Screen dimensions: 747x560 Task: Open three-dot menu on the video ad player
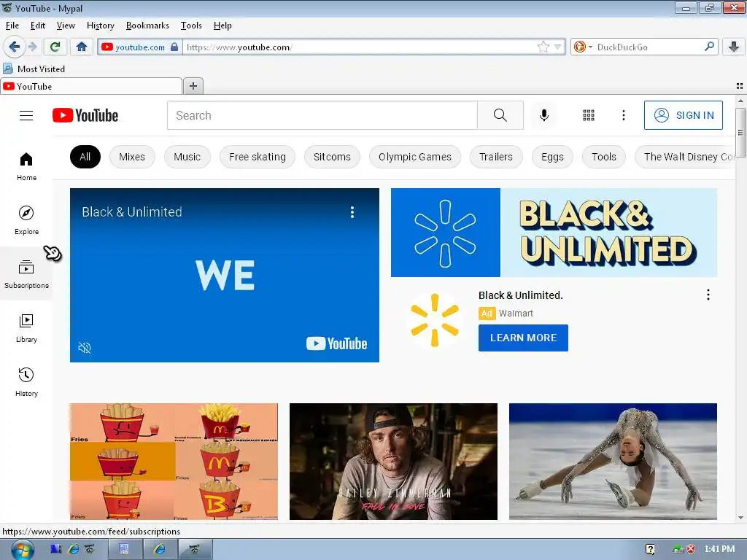(352, 212)
